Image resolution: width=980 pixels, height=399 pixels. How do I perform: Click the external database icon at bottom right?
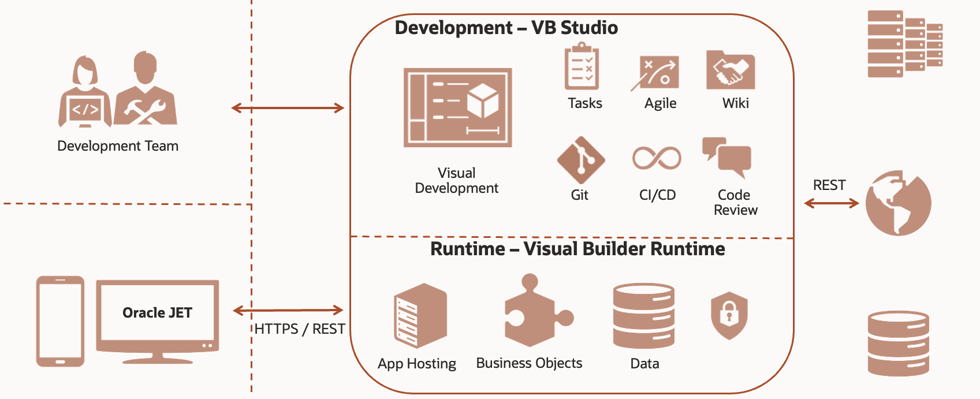[x=899, y=344]
